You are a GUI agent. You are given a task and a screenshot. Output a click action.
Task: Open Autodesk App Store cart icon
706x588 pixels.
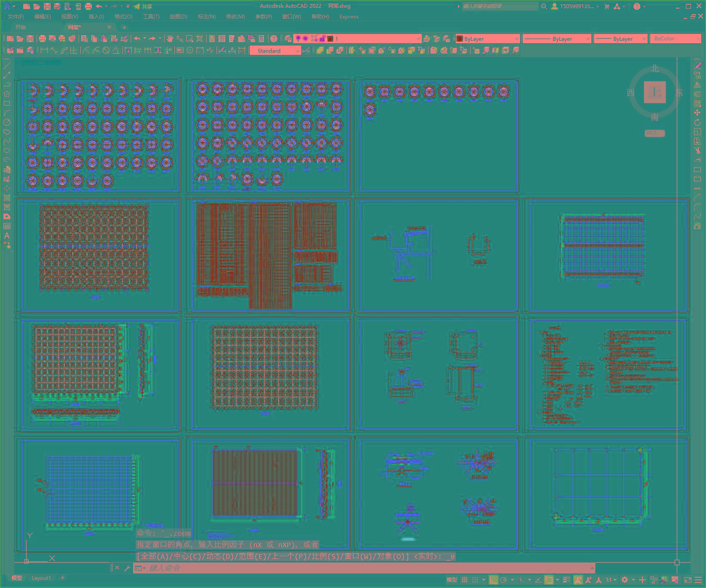click(x=607, y=6)
